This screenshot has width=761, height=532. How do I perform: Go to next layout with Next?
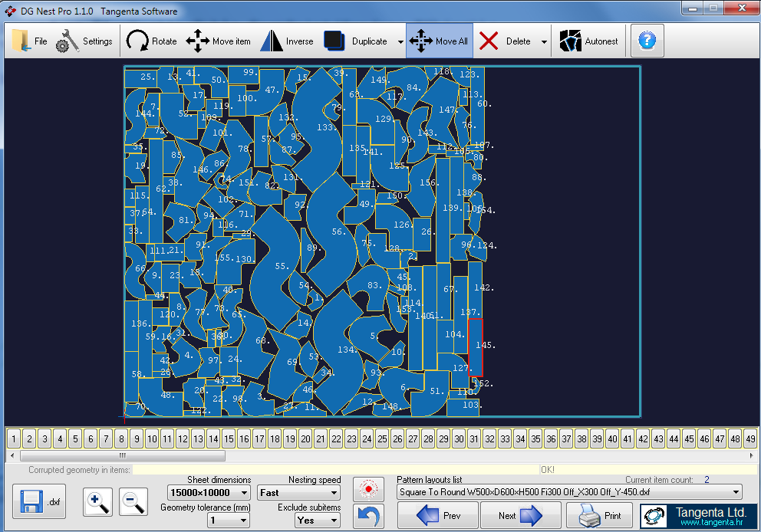tap(520, 515)
